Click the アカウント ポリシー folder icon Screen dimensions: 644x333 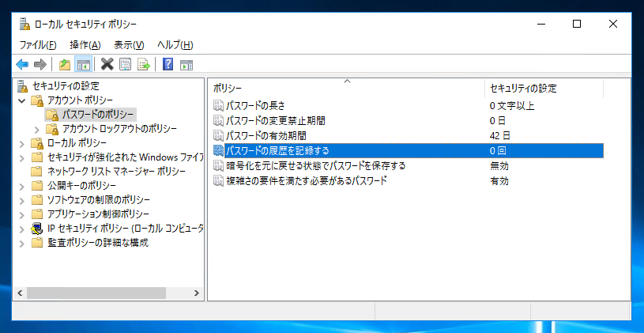pyautogui.click(x=37, y=100)
